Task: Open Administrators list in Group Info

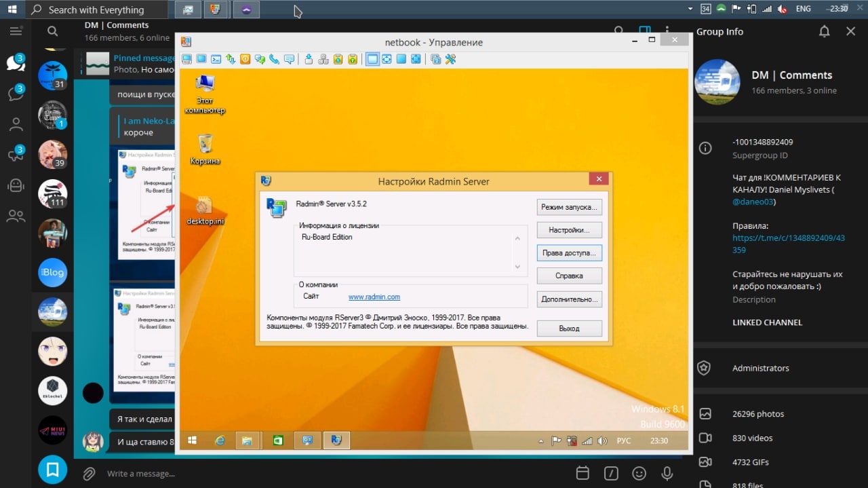Action: pos(781,368)
